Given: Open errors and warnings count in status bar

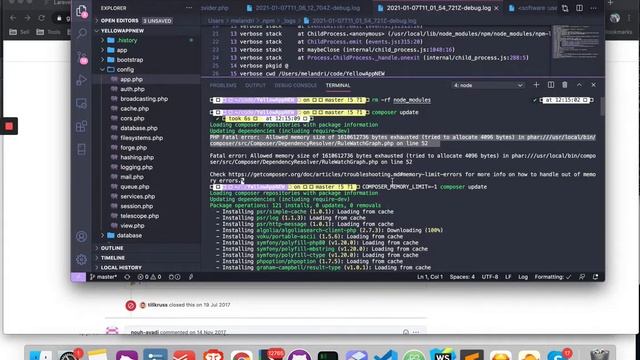Looking at the screenshot, I should (x=149, y=277).
